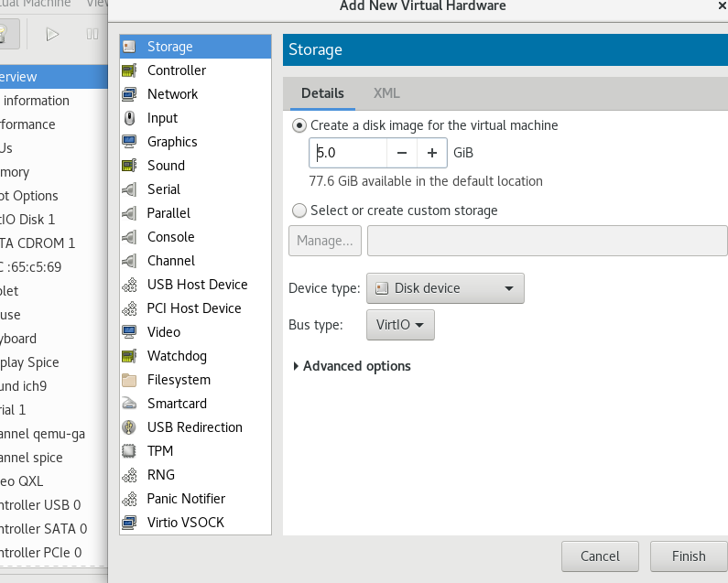Click the disk size 5.0 input field
The height and width of the screenshot is (583, 728).
coord(348,153)
